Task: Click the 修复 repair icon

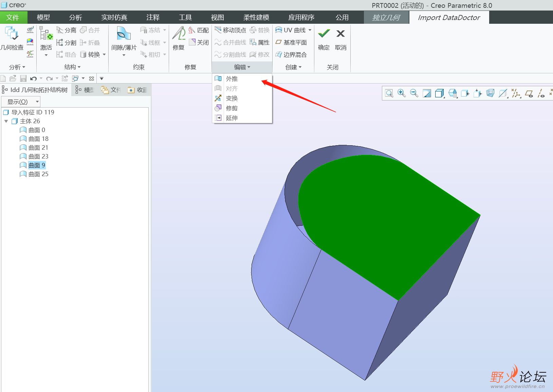Action: 179,38
